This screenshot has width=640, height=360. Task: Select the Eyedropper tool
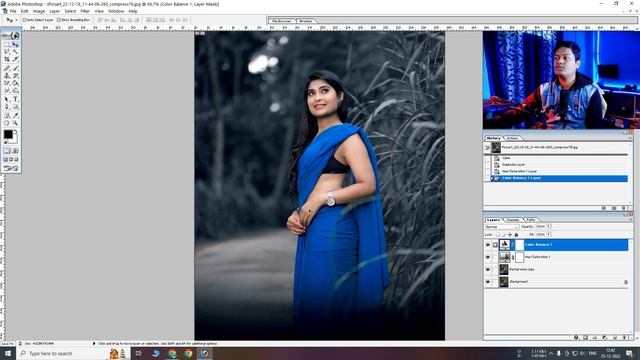click(x=15, y=115)
